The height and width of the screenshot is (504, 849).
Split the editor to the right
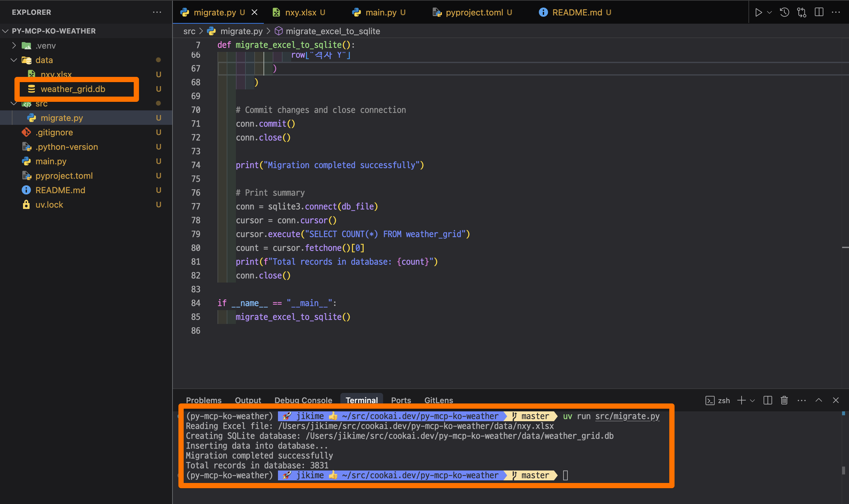point(819,12)
